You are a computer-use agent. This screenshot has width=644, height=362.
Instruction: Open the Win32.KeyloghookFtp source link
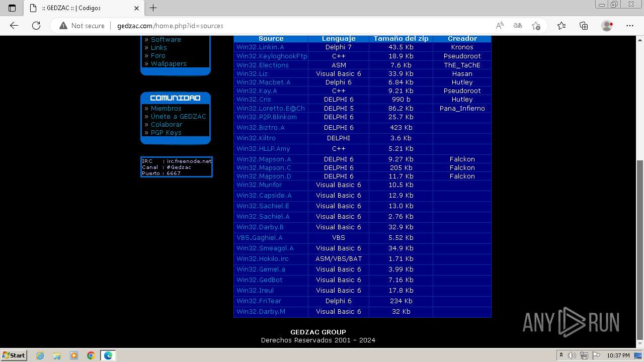(272, 56)
